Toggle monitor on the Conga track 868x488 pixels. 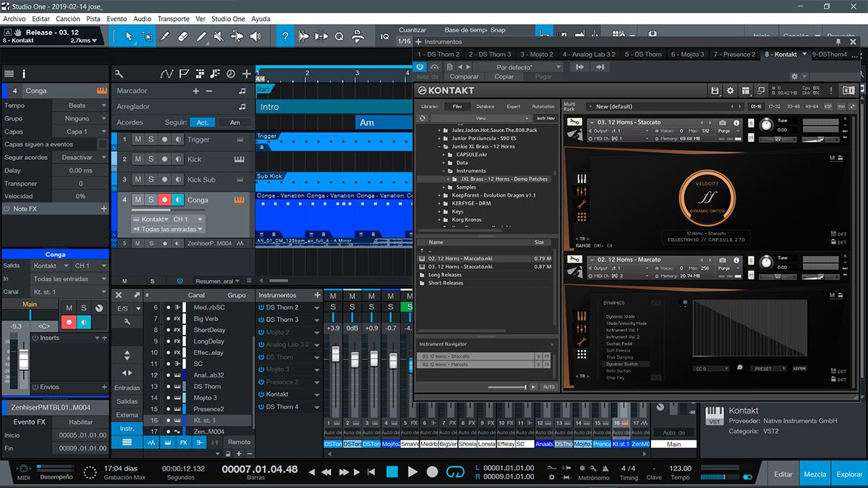coord(179,200)
